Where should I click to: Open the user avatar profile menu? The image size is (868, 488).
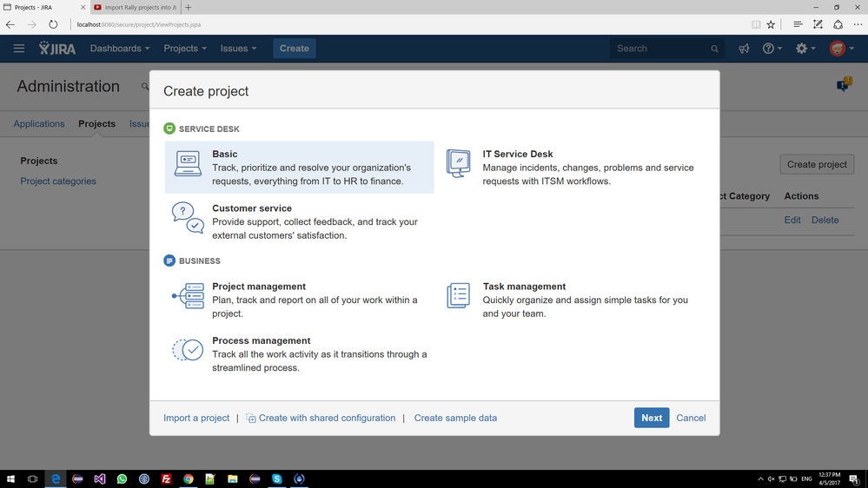[x=841, y=49]
